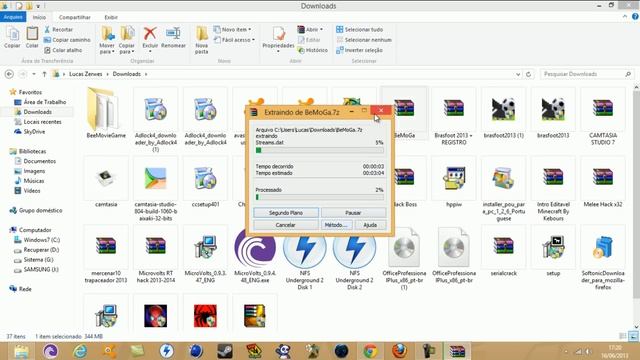Select Documentos under Bibliotecas
640x360 pixels.
(x=35, y=161)
